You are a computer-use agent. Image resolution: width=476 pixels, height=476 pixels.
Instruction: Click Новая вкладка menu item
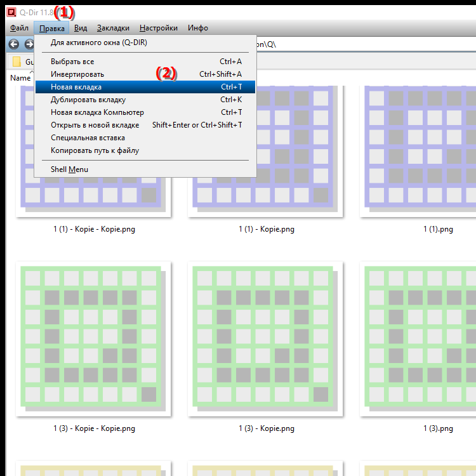point(76,87)
